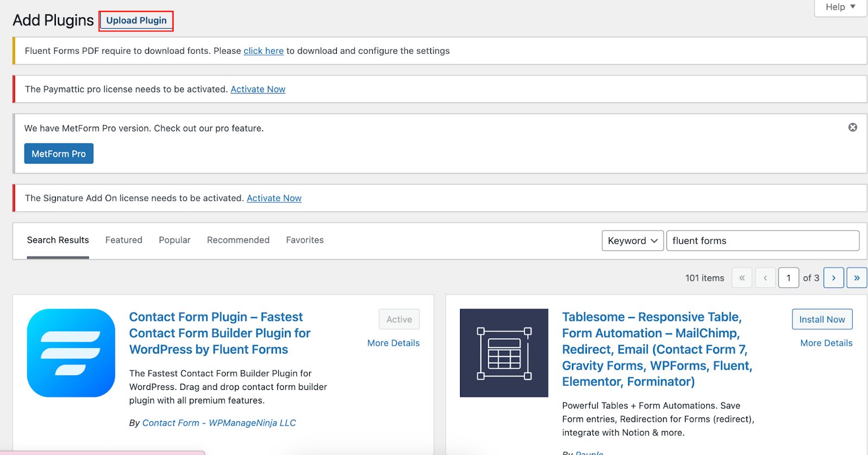Go to first page of results
868x455 pixels.
click(742, 277)
